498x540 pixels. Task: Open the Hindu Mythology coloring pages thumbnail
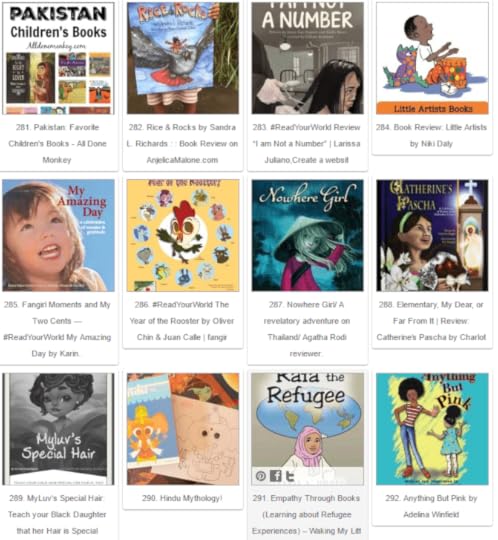coord(183,429)
